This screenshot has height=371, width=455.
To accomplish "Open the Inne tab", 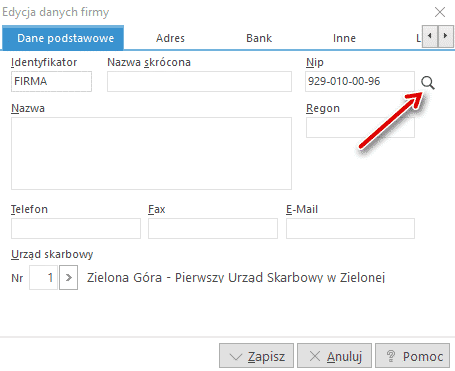I will click(344, 38).
